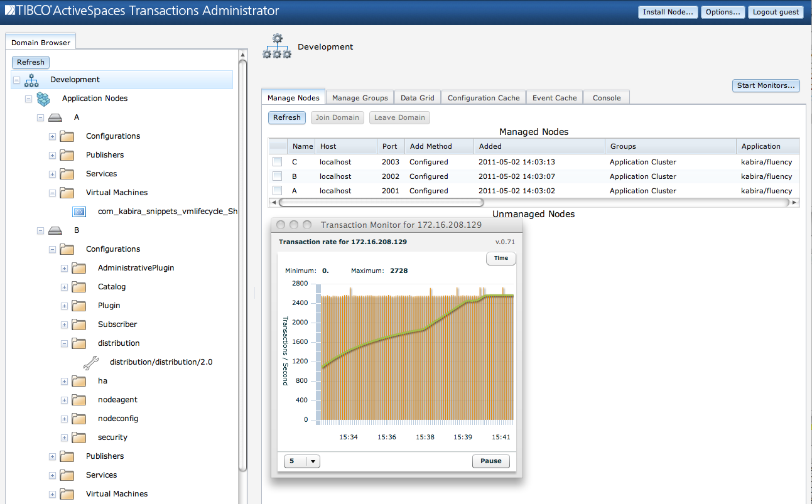Click the Start Monitors button

766,85
